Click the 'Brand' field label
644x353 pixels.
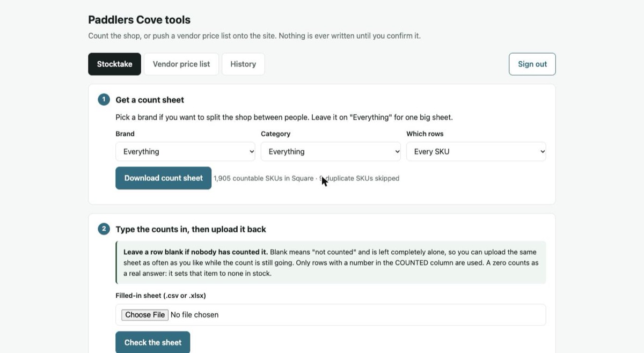pos(125,134)
